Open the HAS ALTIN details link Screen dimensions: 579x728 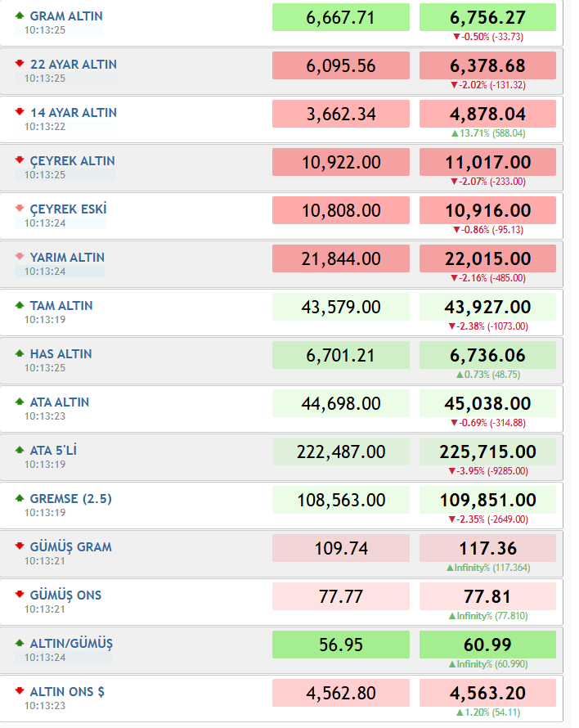pyautogui.click(x=61, y=354)
